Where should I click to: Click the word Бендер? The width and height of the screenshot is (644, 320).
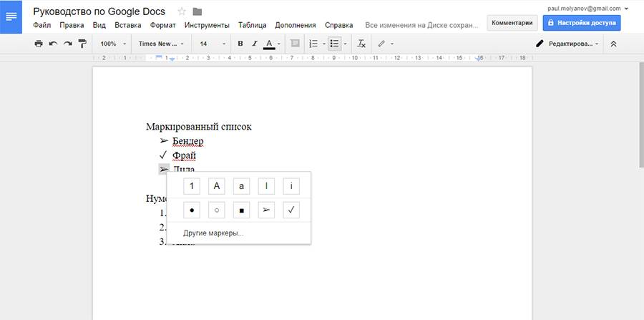[188, 141]
